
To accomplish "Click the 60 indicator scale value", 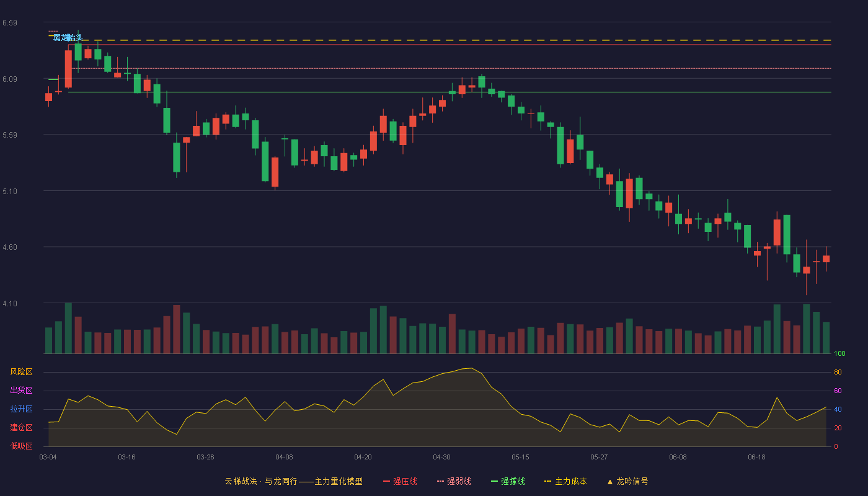I will (838, 391).
